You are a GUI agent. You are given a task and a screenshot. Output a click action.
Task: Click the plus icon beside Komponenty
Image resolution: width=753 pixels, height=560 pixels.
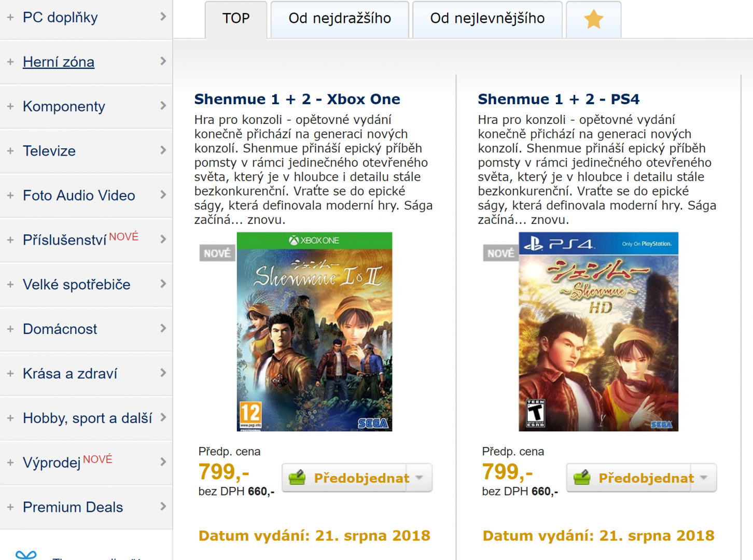(x=10, y=106)
